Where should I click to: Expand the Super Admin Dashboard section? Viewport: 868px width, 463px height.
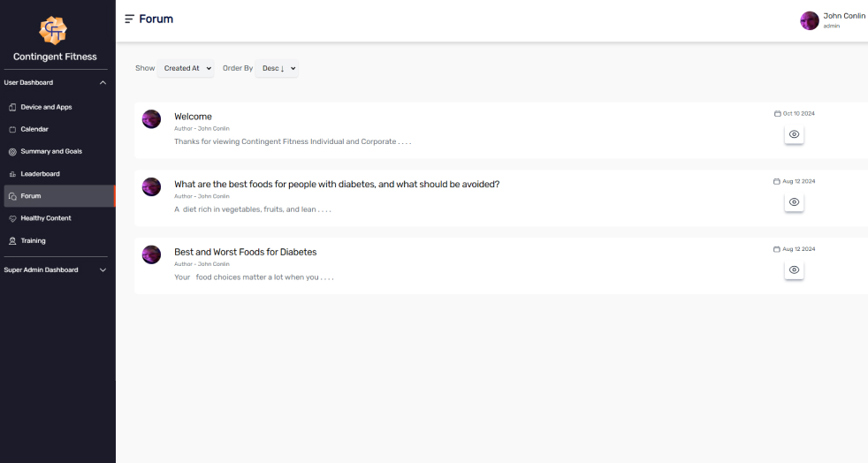(56, 270)
